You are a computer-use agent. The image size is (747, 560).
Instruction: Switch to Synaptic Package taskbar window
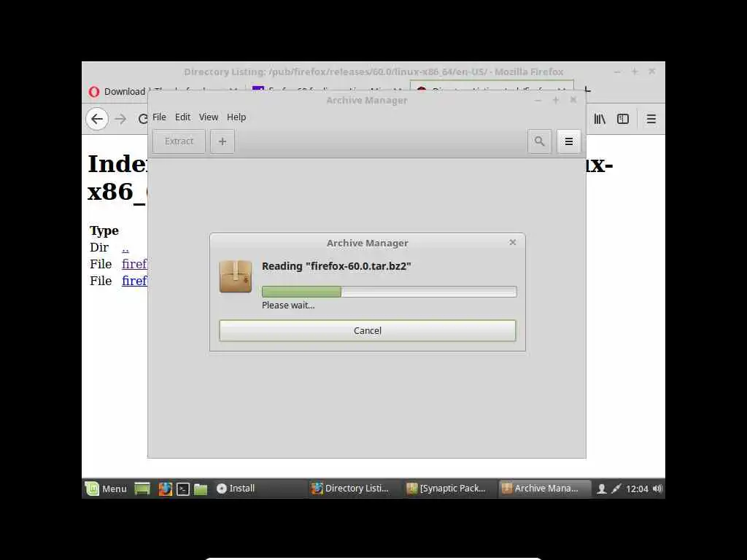click(x=446, y=489)
